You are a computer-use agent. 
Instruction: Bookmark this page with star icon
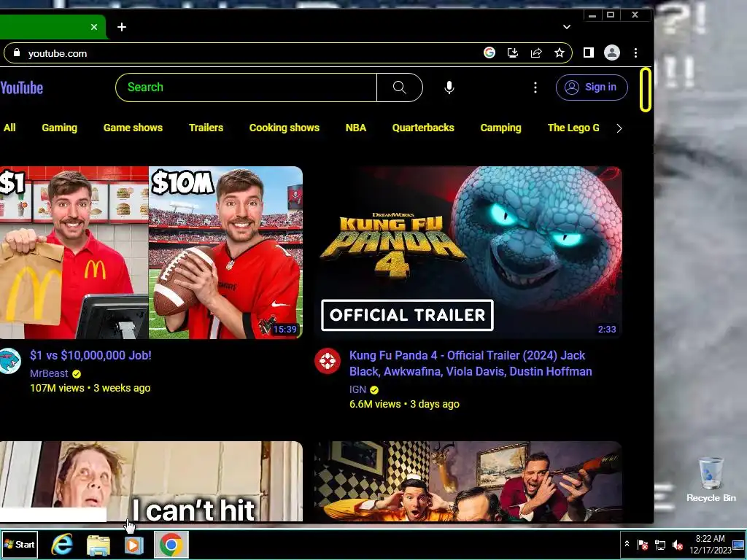[560, 52]
